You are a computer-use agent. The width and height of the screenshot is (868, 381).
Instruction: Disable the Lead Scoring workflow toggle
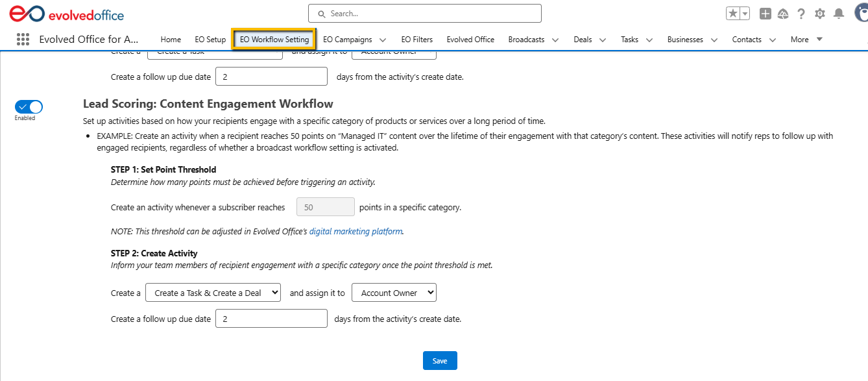pyautogui.click(x=29, y=107)
